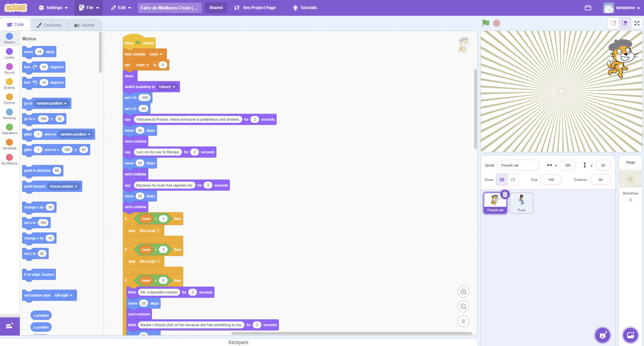Tick the x position checkbox
Image resolution: width=644 pixels, height=346 pixels.
tap(25, 315)
